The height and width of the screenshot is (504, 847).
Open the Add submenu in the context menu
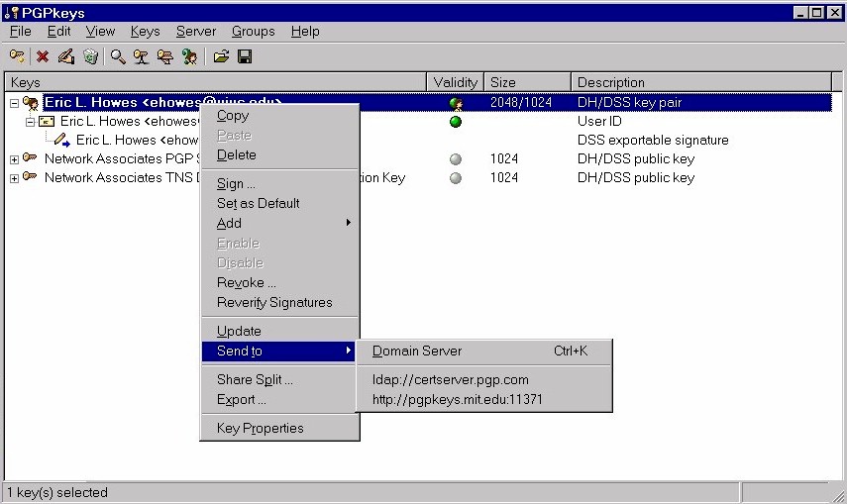(279, 223)
